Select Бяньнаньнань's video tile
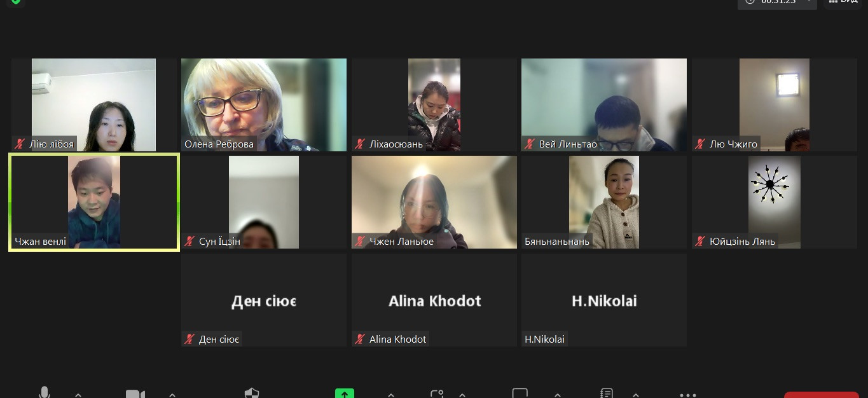 click(604, 202)
